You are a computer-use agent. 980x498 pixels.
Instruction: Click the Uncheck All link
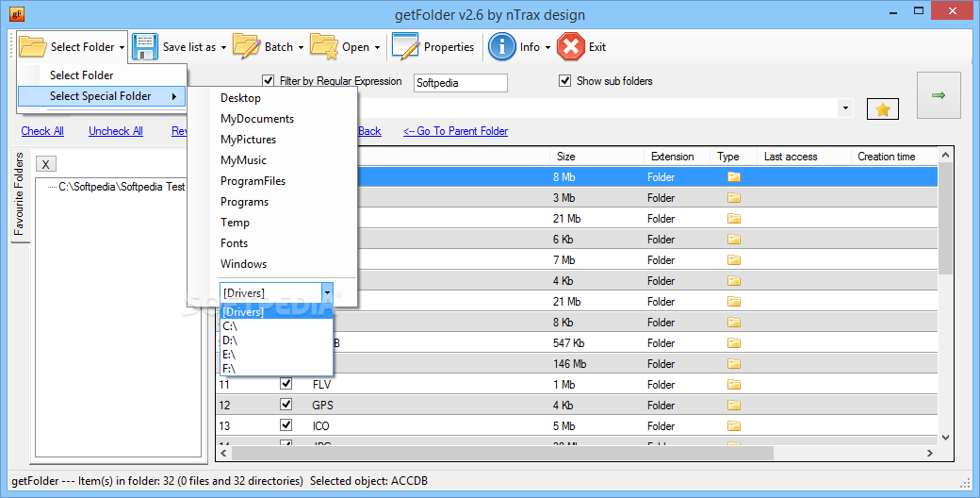[116, 131]
